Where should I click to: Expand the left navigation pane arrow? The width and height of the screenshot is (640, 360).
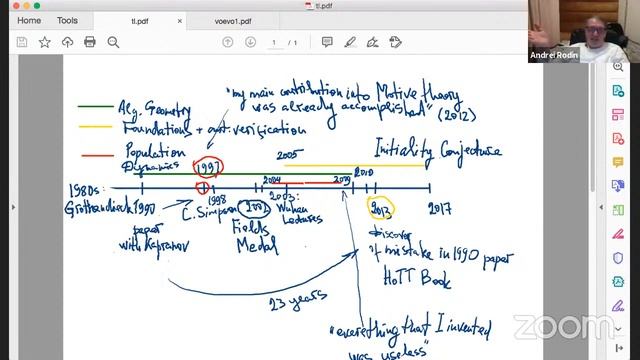point(13,207)
